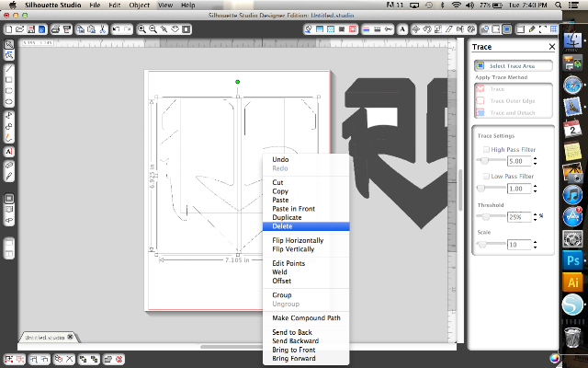Open the Fill Color window icon
588x368 pixels.
pyautogui.click(x=309, y=29)
